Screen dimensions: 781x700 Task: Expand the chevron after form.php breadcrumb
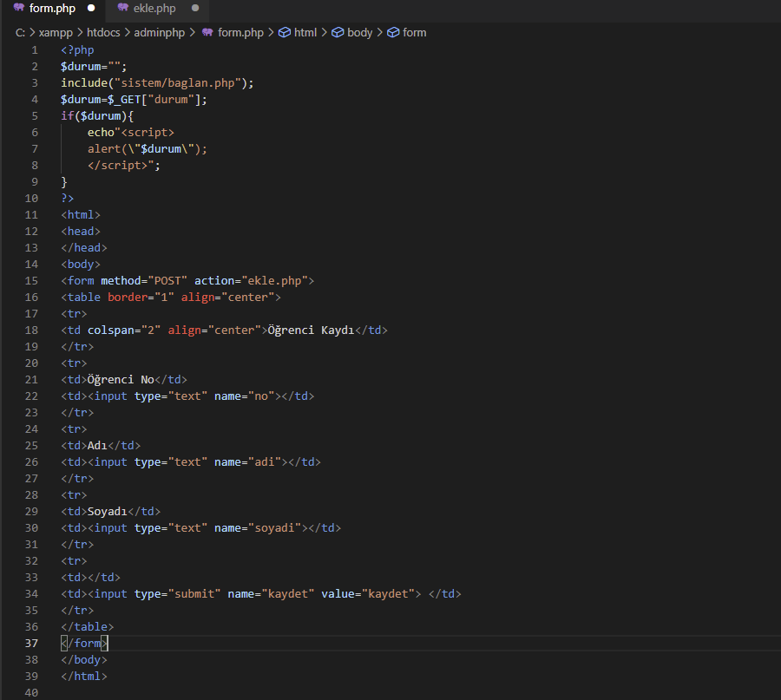tap(271, 33)
